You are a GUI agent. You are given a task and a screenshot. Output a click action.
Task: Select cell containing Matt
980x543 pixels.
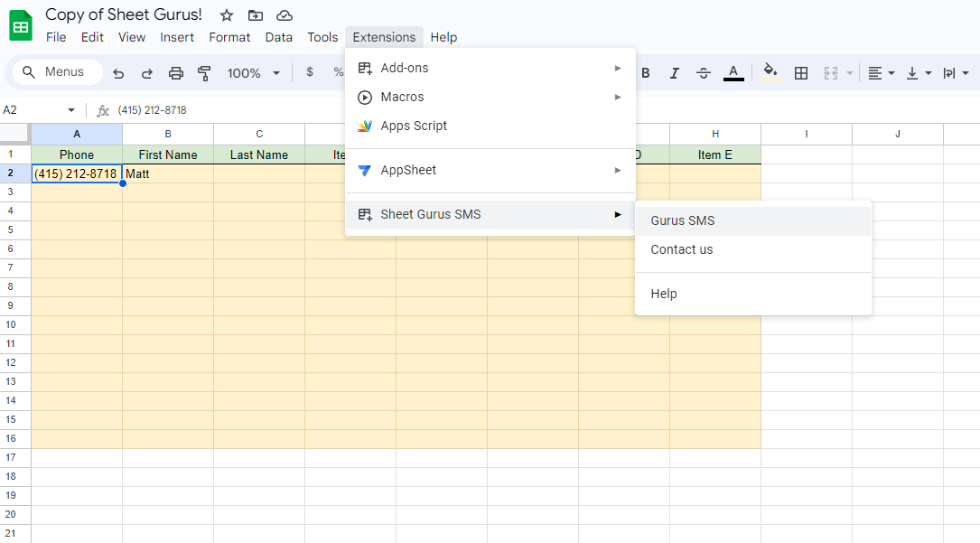[x=168, y=173]
